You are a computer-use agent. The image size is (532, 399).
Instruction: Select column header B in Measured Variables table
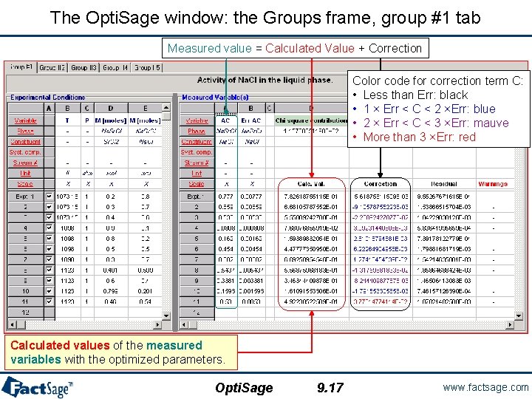coord(251,108)
